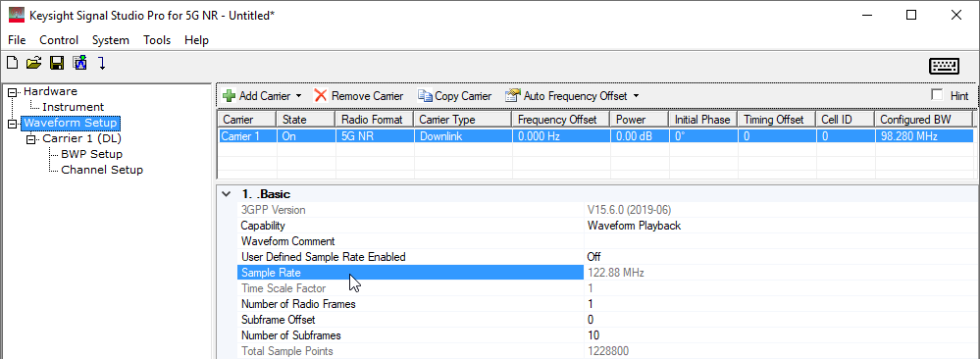Click the Remove Carrier button label
The height and width of the screenshot is (359, 980).
pos(367,96)
